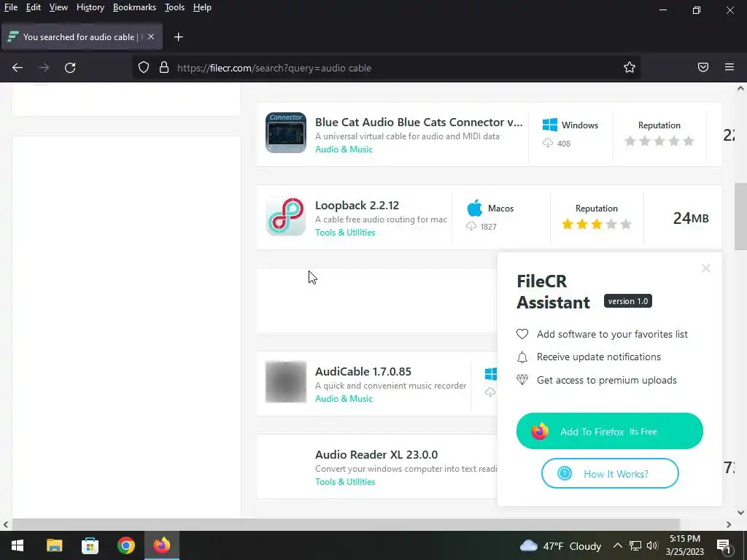Click the bell notification icon in FileCR Assistant

pyautogui.click(x=522, y=357)
